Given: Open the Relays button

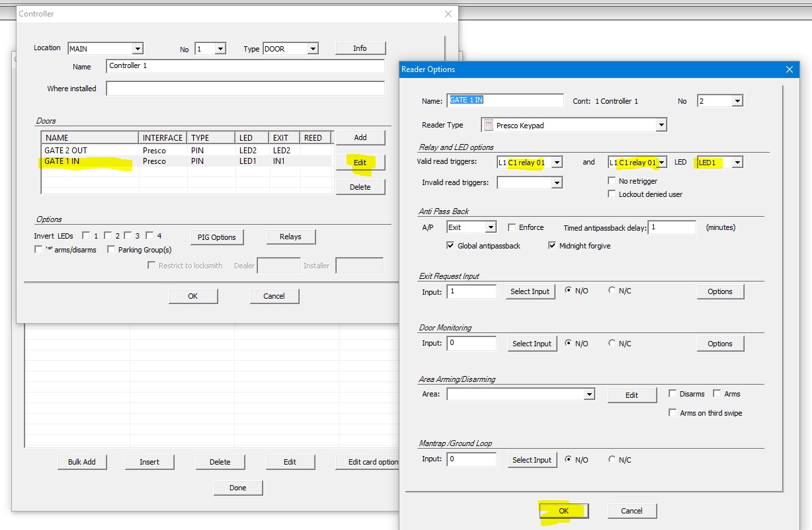Looking at the screenshot, I should [x=290, y=237].
